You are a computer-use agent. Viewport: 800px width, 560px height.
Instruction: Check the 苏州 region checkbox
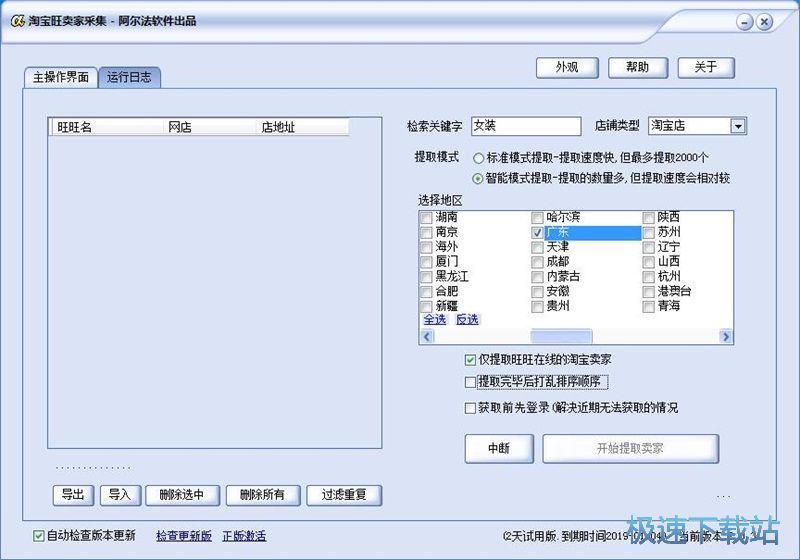click(648, 233)
